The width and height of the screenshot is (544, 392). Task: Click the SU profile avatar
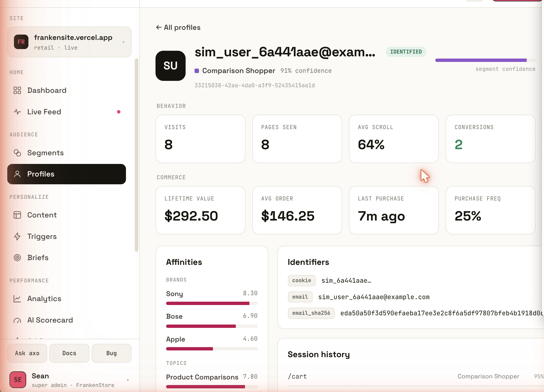coord(171,66)
